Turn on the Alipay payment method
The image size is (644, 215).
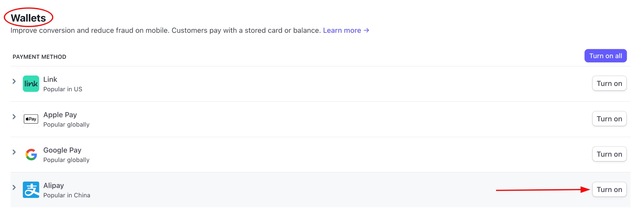[609, 190]
